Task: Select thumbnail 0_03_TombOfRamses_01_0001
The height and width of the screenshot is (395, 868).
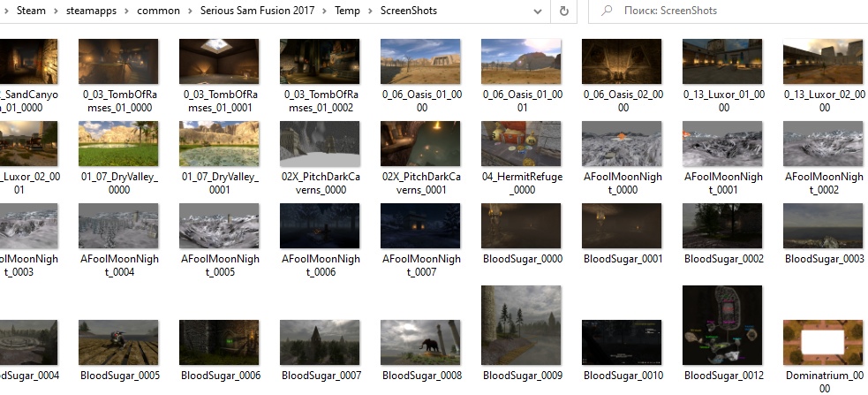Action: click(219, 62)
